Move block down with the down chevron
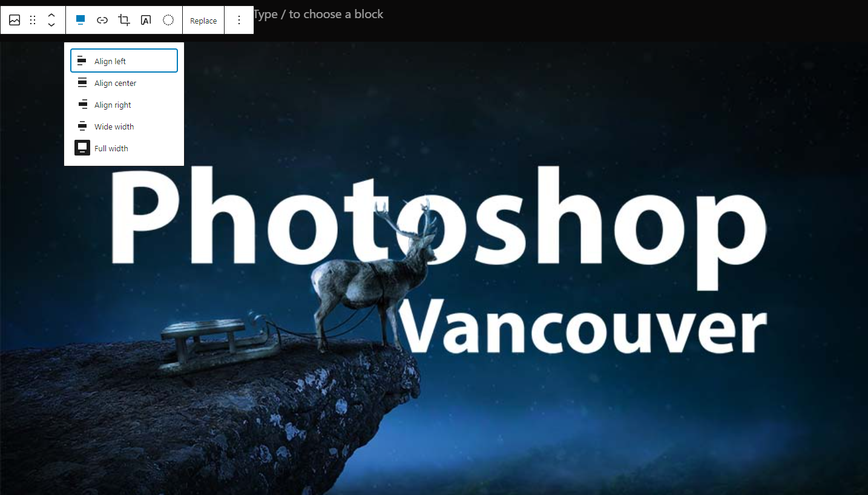Screen dimensions: 868x495 click(51, 25)
